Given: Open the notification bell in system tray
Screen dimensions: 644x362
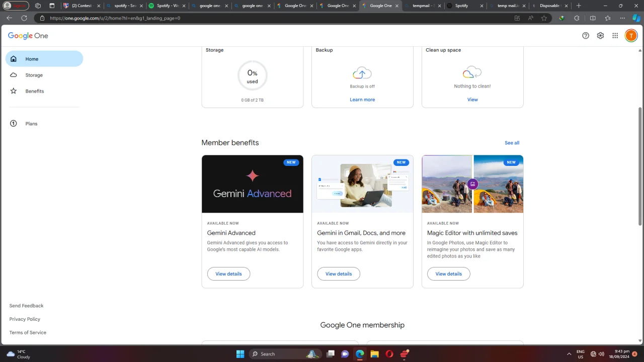Looking at the screenshot, I should tap(635, 354).
